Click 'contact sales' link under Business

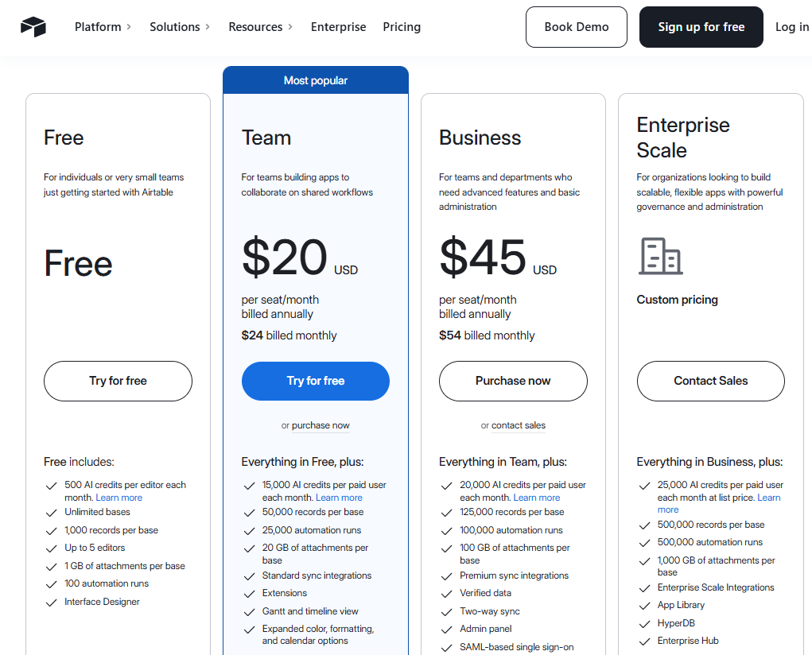point(519,425)
